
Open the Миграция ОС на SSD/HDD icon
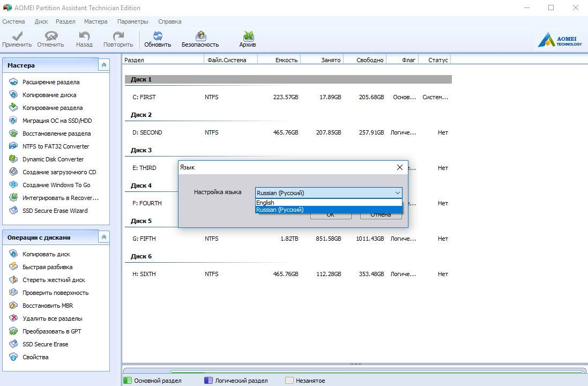tap(13, 121)
